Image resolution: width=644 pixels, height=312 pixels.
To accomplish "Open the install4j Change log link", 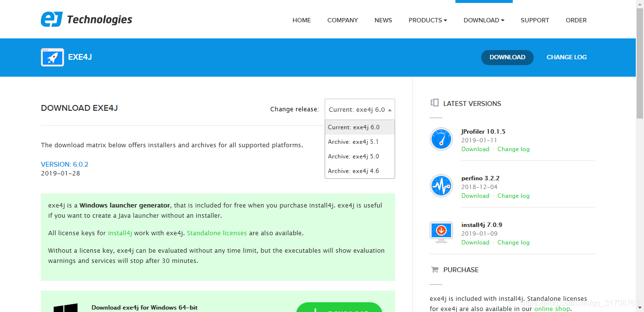I will tap(514, 243).
